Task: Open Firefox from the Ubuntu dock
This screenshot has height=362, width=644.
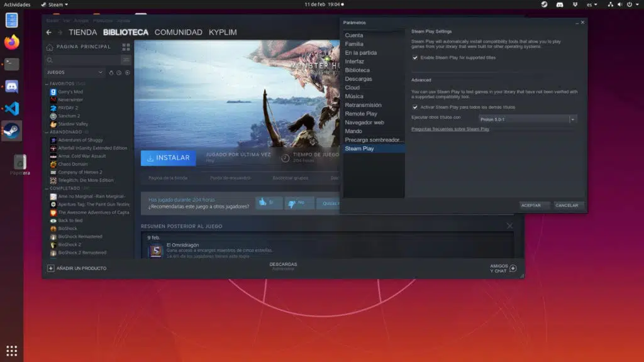Action: [x=11, y=42]
